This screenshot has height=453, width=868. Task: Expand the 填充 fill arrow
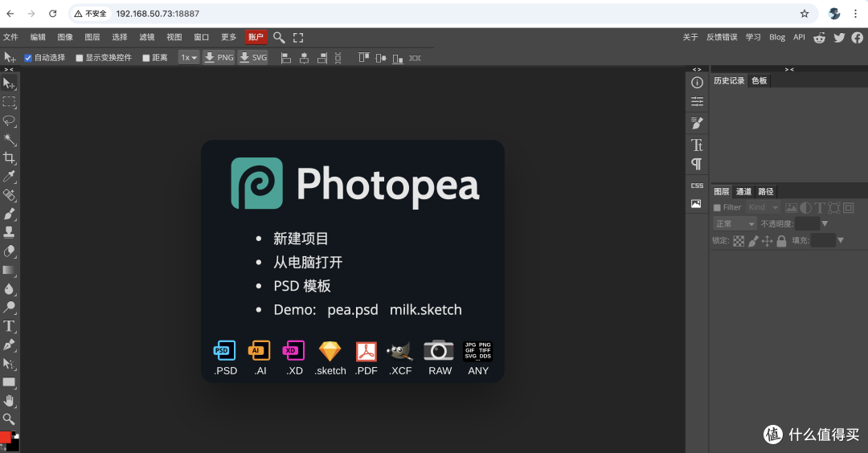pyautogui.click(x=841, y=241)
